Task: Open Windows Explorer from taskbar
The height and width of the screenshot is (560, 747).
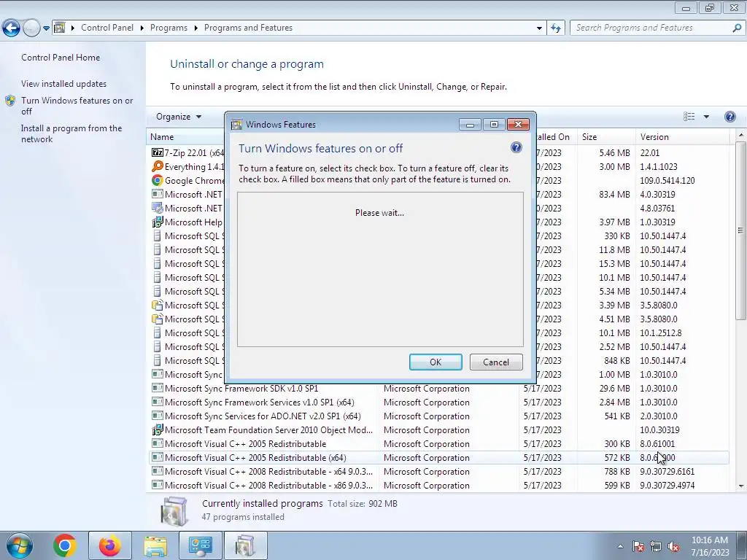Action: (155, 545)
